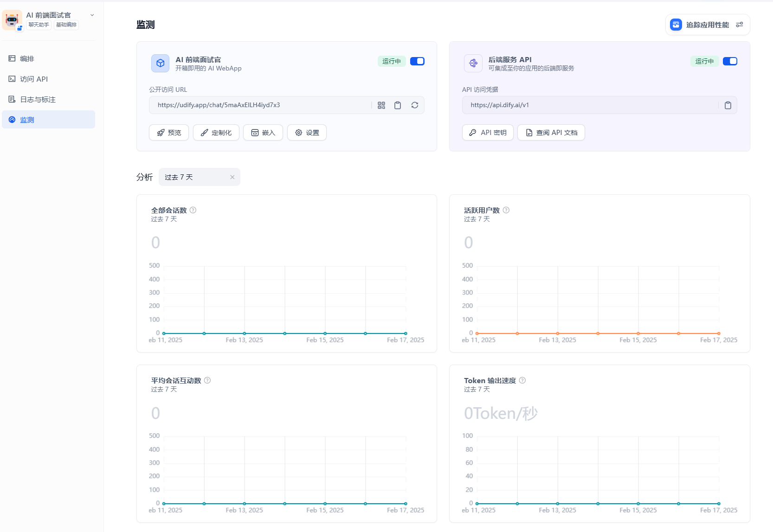Click the 运行中 status badge on WebApp card

pyautogui.click(x=392, y=61)
